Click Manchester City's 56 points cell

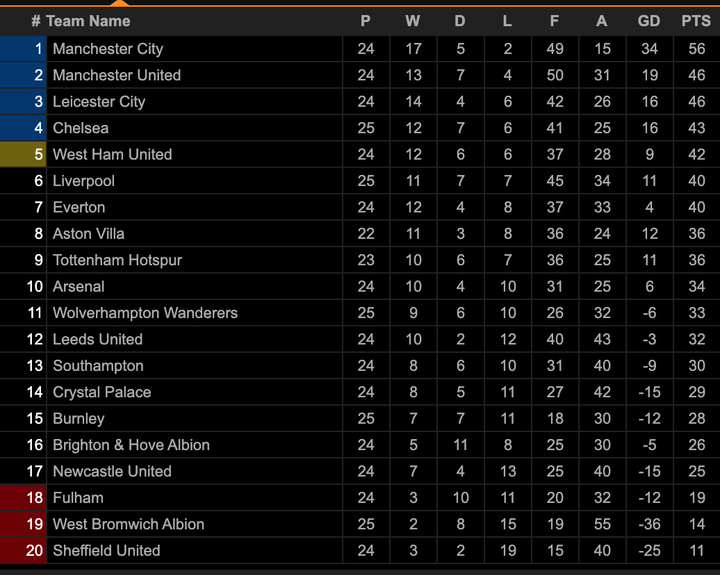point(696,49)
